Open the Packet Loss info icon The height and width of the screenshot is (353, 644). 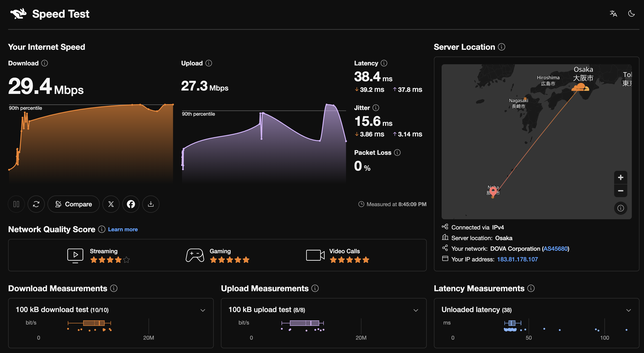(397, 152)
